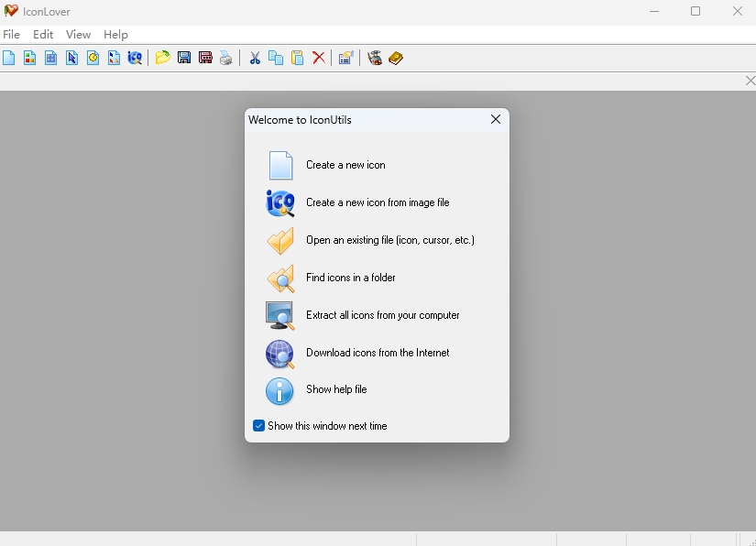
Task: Click the Copy toolbar icon
Action: tap(276, 58)
